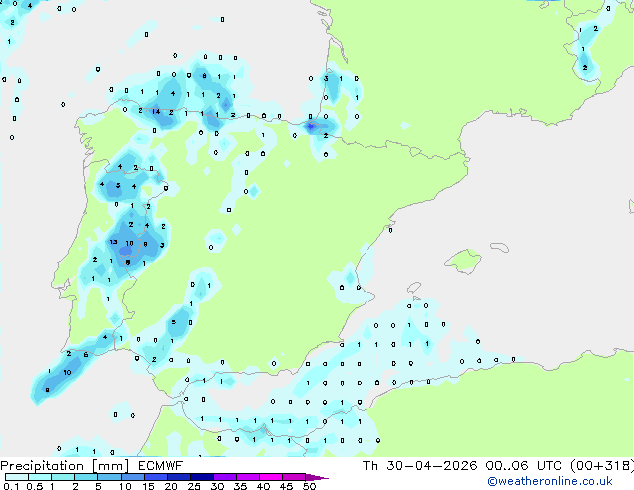Pick the 15–20 mm legend color swatch
This screenshot has height=490, width=634.
[x=155, y=477]
